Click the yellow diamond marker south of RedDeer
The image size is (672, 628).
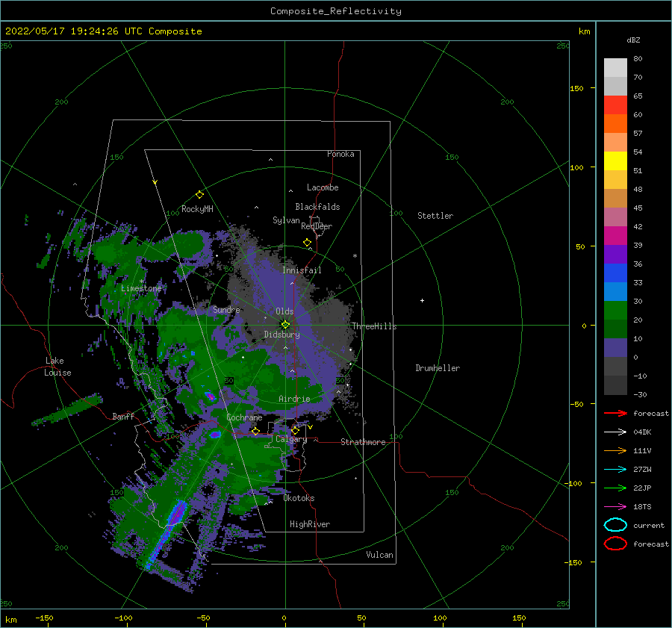(x=308, y=242)
